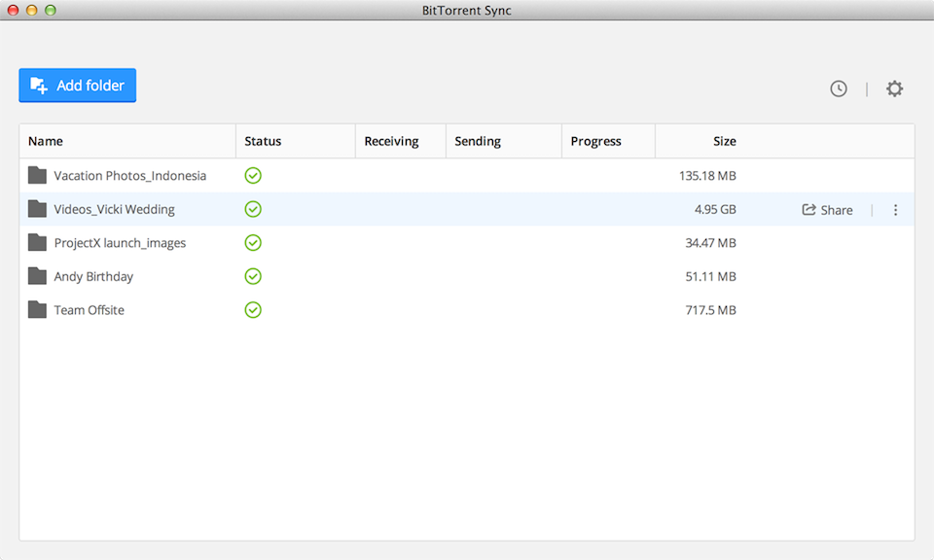The image size is (934, 560).
Task: Click the 34.47 MB size value
Action: pos(710,243)
